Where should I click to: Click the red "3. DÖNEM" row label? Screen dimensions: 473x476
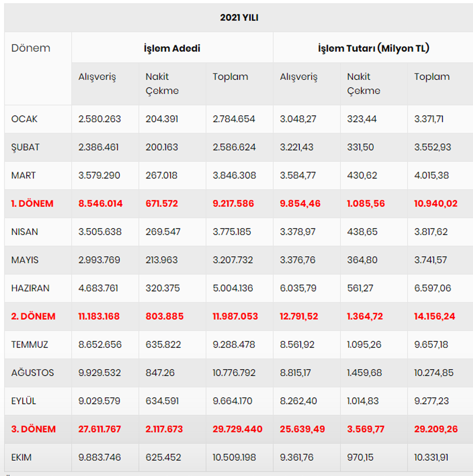coord(33,429)
